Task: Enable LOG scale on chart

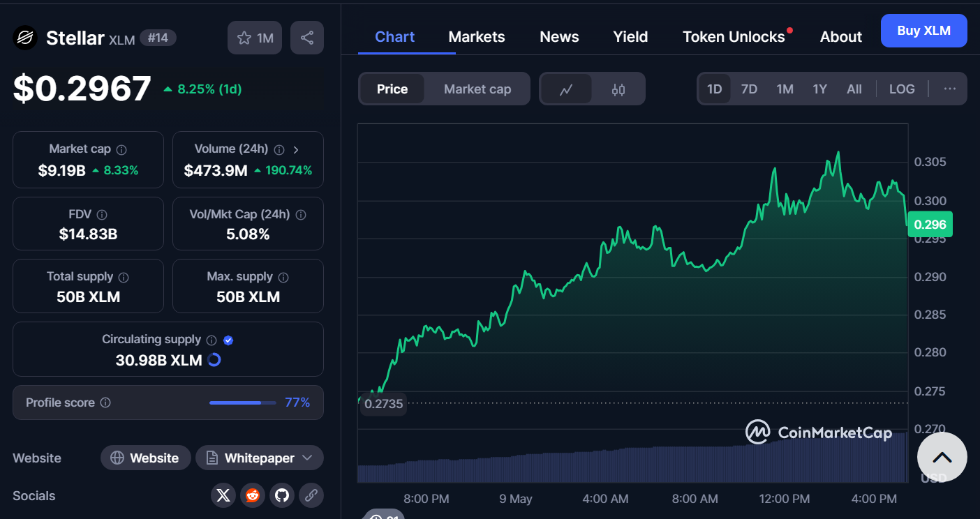Action: (x=902, y=89)
